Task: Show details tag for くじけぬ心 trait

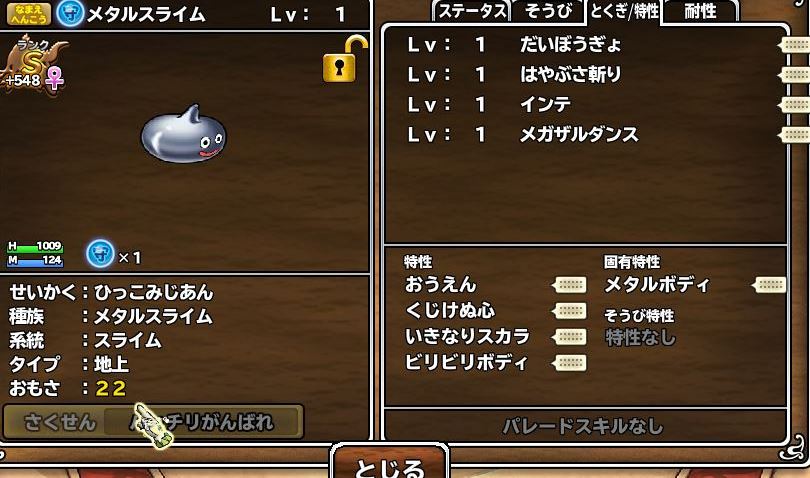Action: (569, 311)
